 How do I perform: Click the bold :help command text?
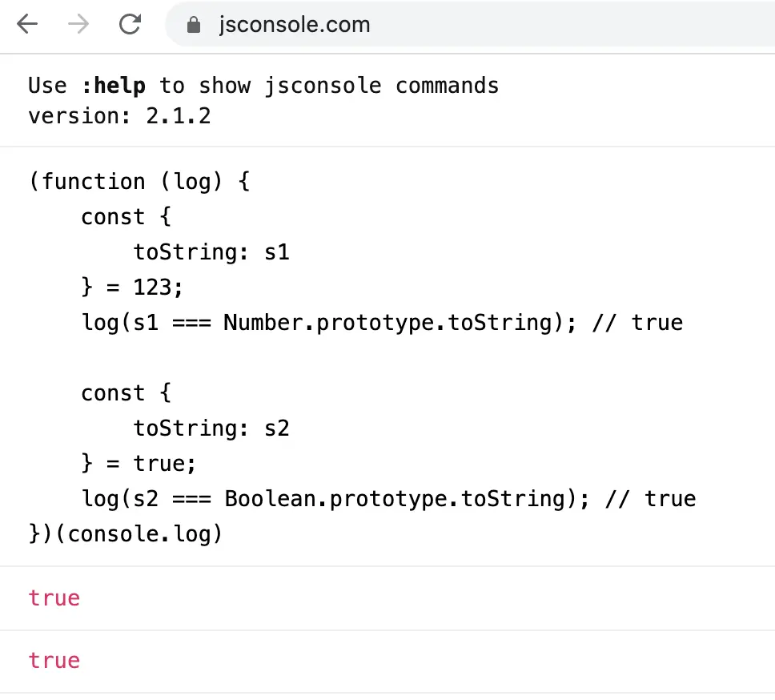click(x=114, y=86)
